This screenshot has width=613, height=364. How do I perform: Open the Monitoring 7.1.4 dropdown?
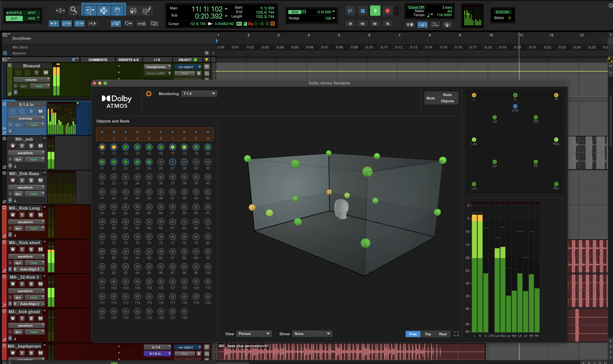[x=199, y=94]
